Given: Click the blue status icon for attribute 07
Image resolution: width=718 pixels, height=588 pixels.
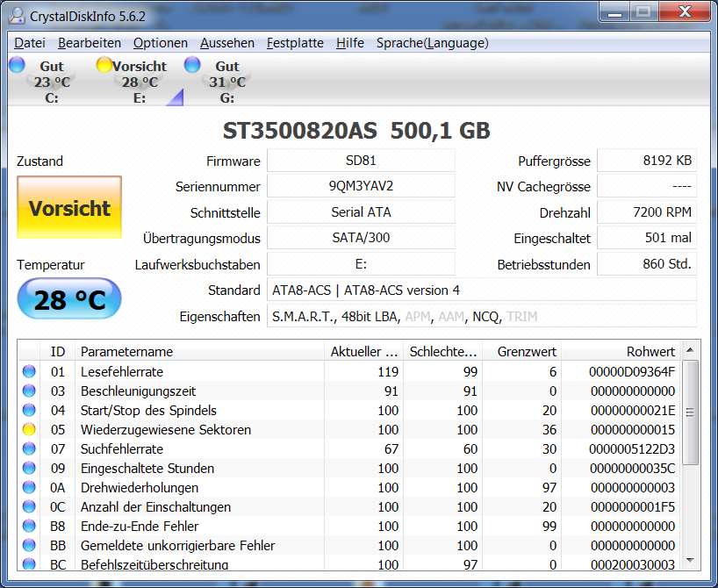Looking at the screenshot, I should coord(29,448).
